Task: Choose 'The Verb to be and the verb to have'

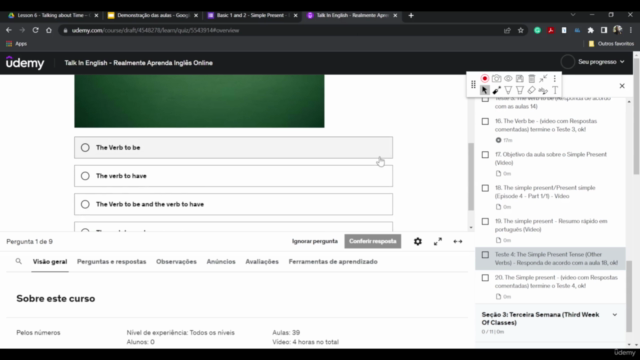Action: [233, 204]
